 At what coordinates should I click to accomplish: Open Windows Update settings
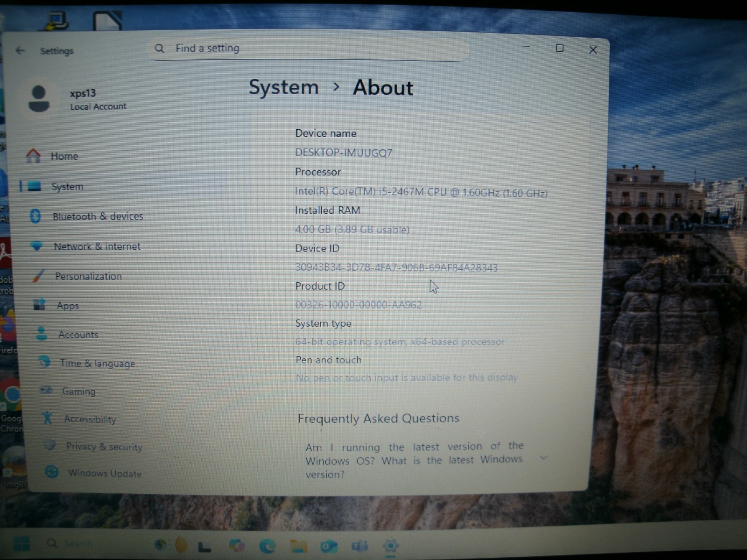(105, 473)
